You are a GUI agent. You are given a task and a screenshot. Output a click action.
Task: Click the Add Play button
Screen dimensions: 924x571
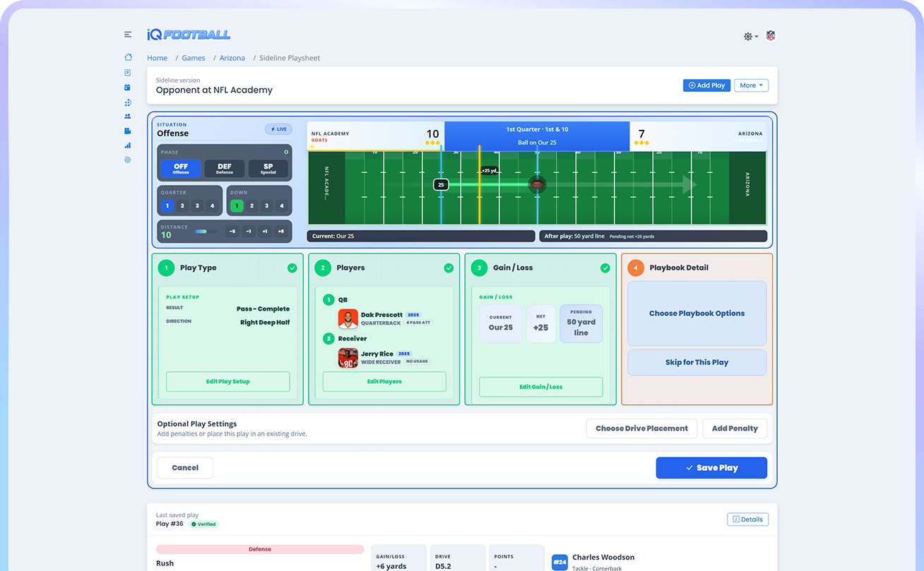(706, 85)
